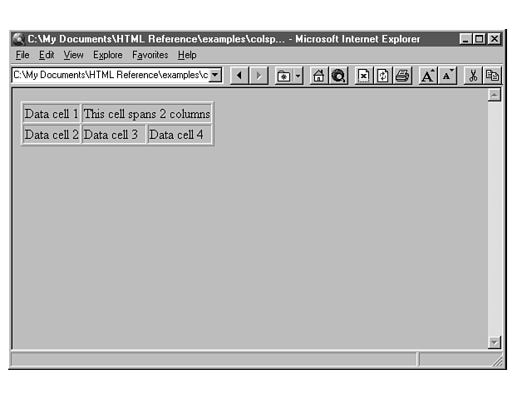Print the page using printer icon
This screenshot has width=532, height=399.
pos(402,76)
